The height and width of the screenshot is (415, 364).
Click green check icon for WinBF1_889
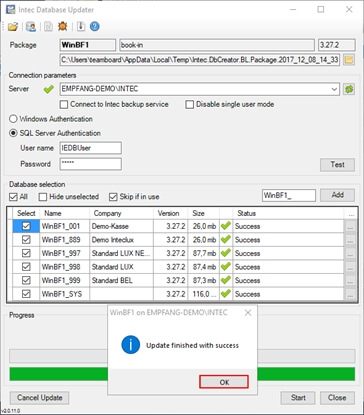pyautogui.click(x=226, y=239)
